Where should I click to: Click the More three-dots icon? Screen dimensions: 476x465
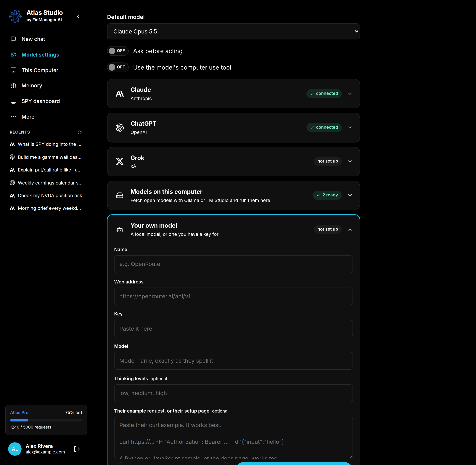pyautogui.click(x=13, y=116)
